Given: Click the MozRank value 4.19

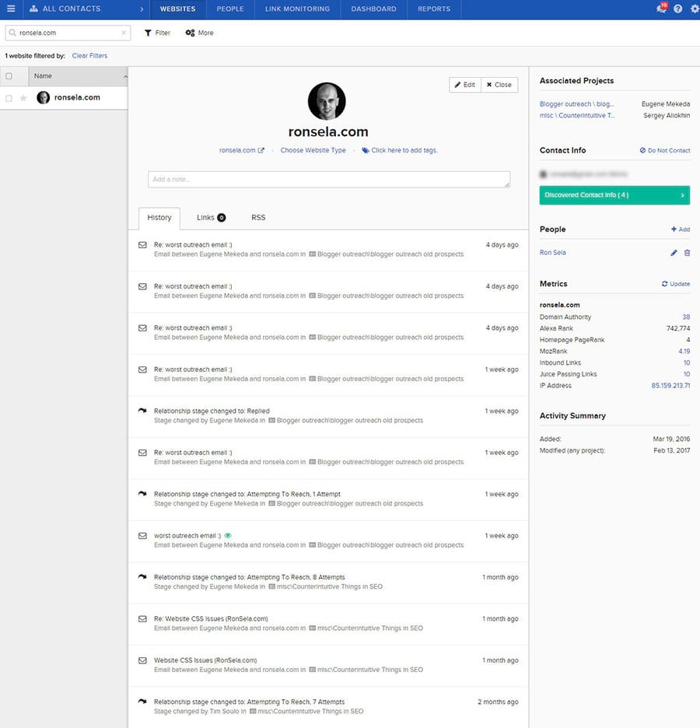Looking at the screenshot, I should click(684, 352).
